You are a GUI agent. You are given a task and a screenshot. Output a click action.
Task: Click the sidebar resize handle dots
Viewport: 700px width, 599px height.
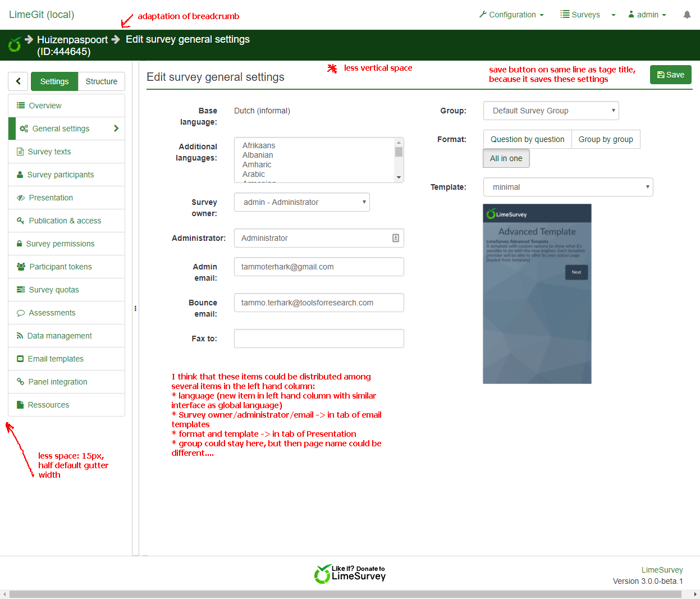[135, 308]
